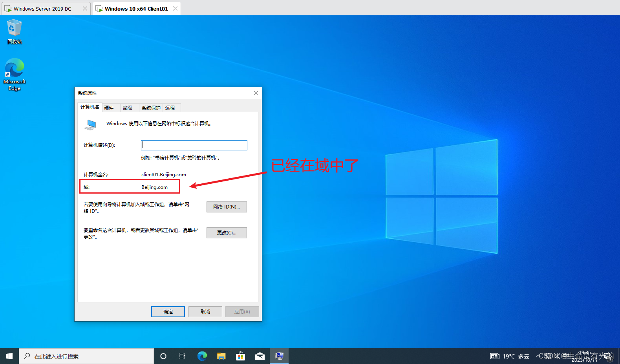620x364 pixels.
Task: Open Edge browser from the taskbar
Action: pyautogui.click(x=202, y=356)
